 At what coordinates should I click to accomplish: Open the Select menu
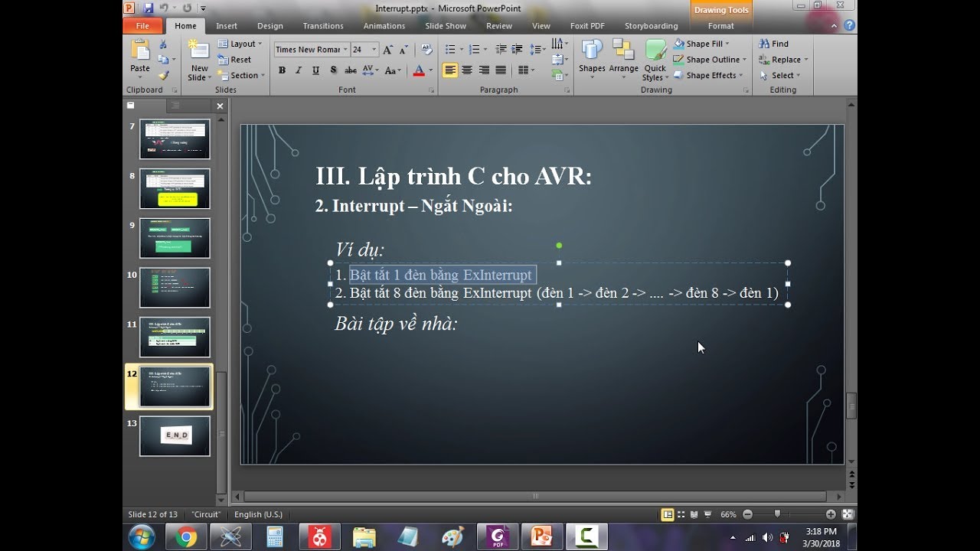pyautogui.click(x=779, y=76)
